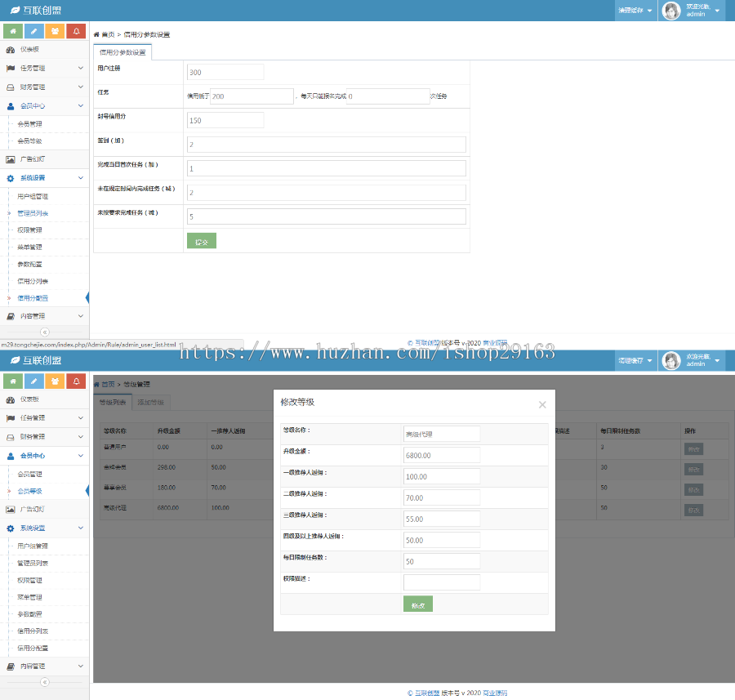Click the 商业源码 link in the bottom footer
Screen dimensions: 735x700
pos(495,693)
